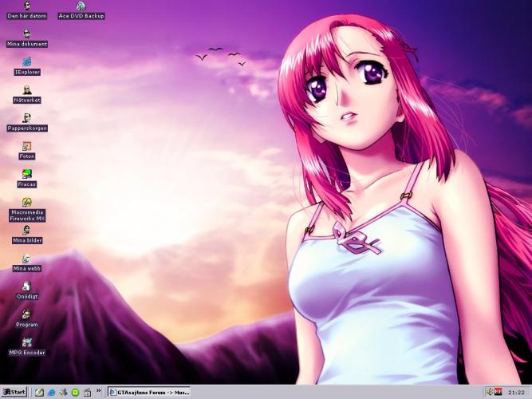
Task: Open Ace DVD Backup shortcut
Action: [x=81, y=7]
